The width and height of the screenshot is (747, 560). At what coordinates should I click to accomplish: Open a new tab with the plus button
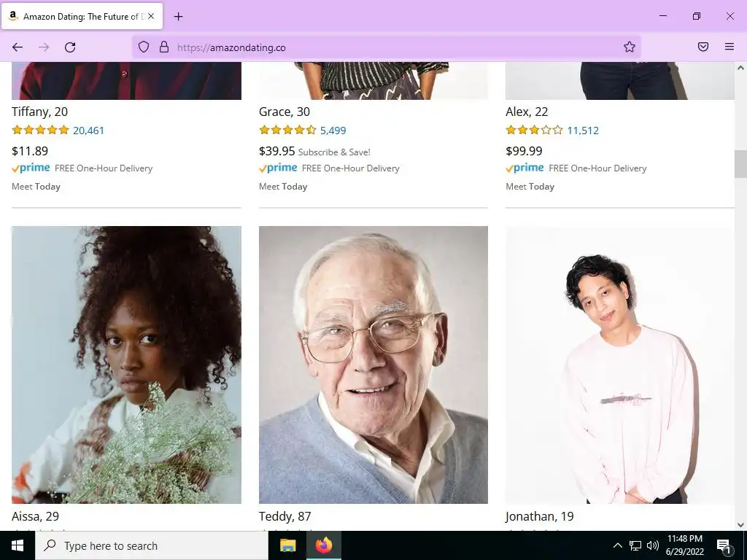click(x=178, y=17)
